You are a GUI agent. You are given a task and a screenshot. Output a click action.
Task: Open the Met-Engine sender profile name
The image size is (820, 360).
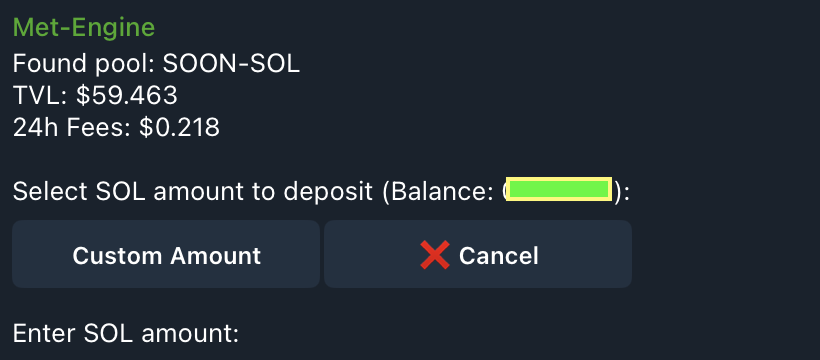point(84,27)
